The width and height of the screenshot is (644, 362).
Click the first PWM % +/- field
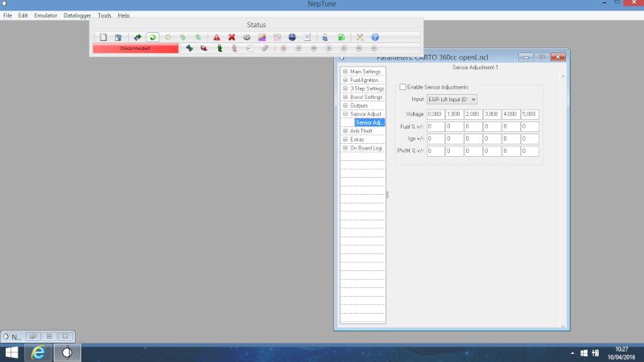pyautogui.click(x=436, y=151)
